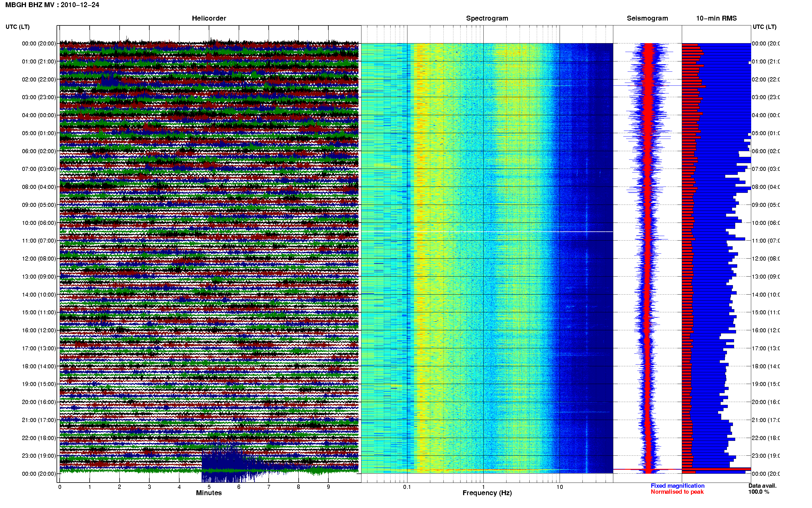Click the '100.0 %' data availability value

759,492
